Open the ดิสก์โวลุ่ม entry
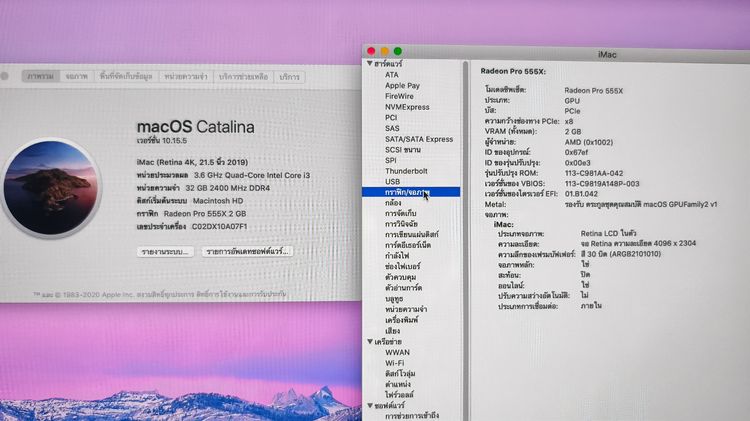 400,374
